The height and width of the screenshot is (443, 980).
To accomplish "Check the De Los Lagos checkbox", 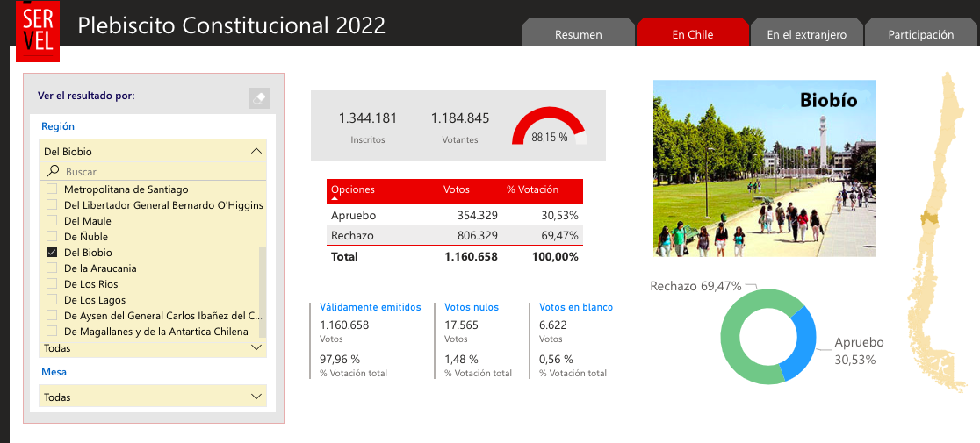I will click(x=52, y=299).
